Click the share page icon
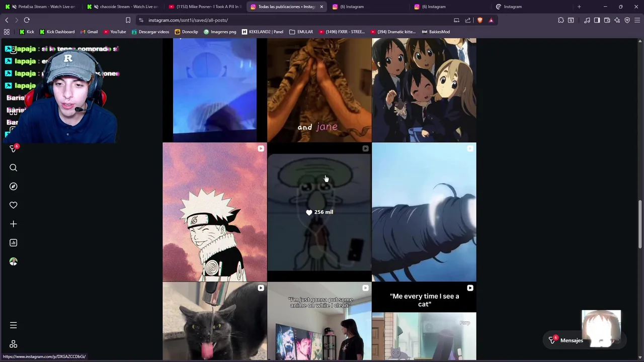Image resolution: width=644 pixels, height=362 pixels. (468, 20)
